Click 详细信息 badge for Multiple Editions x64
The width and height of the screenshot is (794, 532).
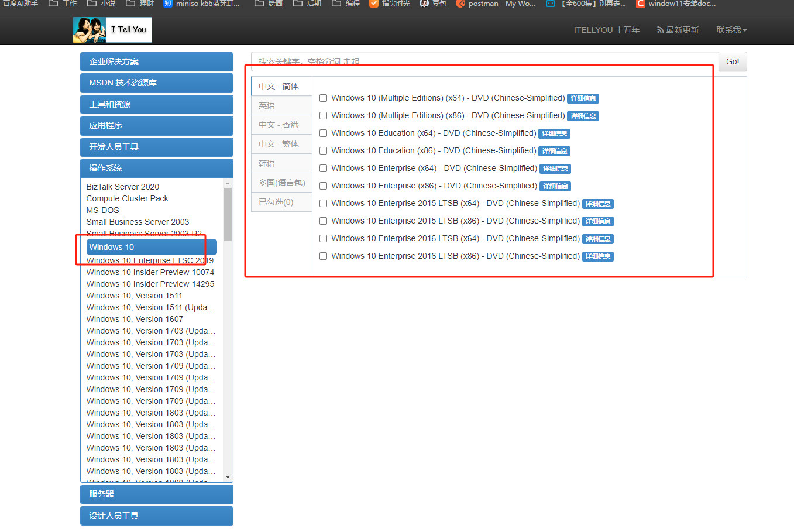[583, 98]
